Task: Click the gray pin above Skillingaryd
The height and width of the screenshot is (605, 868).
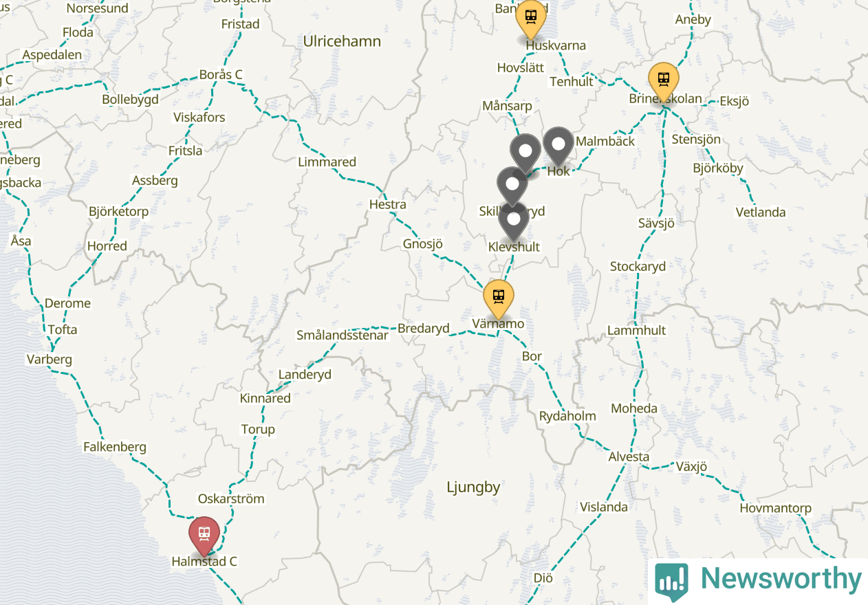Action: [x=512, y=184]
